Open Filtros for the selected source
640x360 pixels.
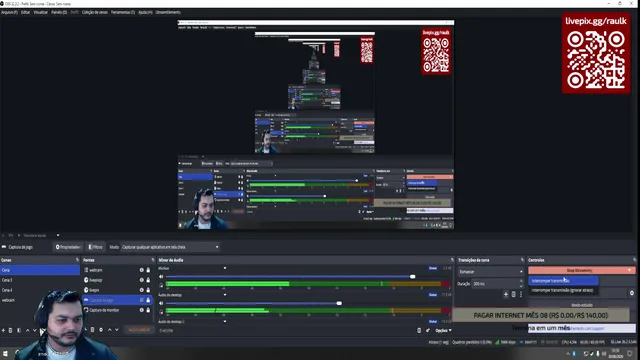tap(96, 247)
